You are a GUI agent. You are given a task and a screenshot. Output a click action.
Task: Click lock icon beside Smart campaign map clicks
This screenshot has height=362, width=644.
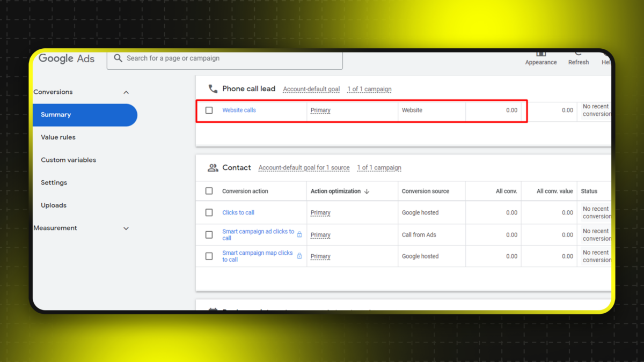[299, 256]
